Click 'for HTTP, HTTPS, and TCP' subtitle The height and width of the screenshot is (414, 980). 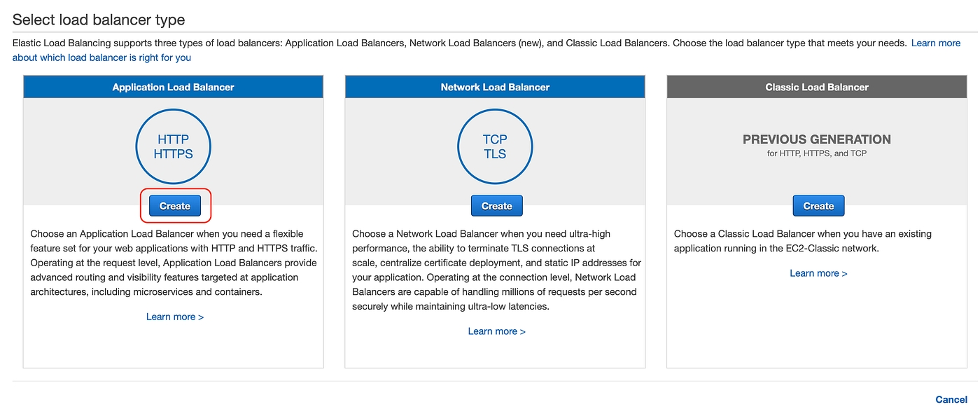(817, 153)
